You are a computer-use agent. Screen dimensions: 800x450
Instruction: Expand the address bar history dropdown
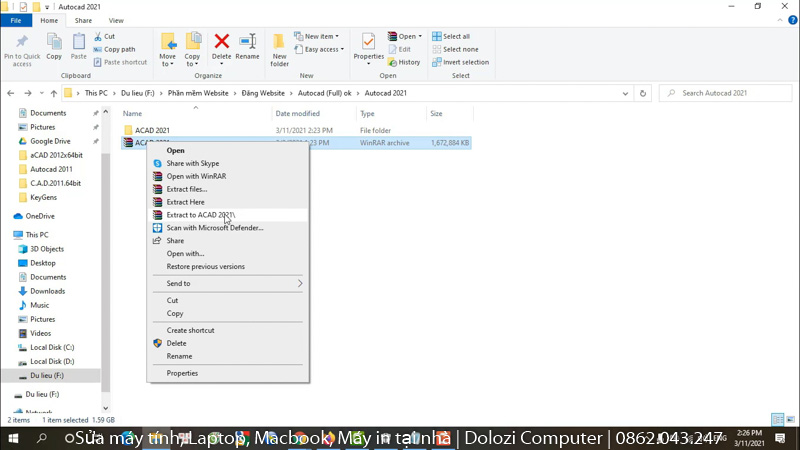tap(625, 93)
